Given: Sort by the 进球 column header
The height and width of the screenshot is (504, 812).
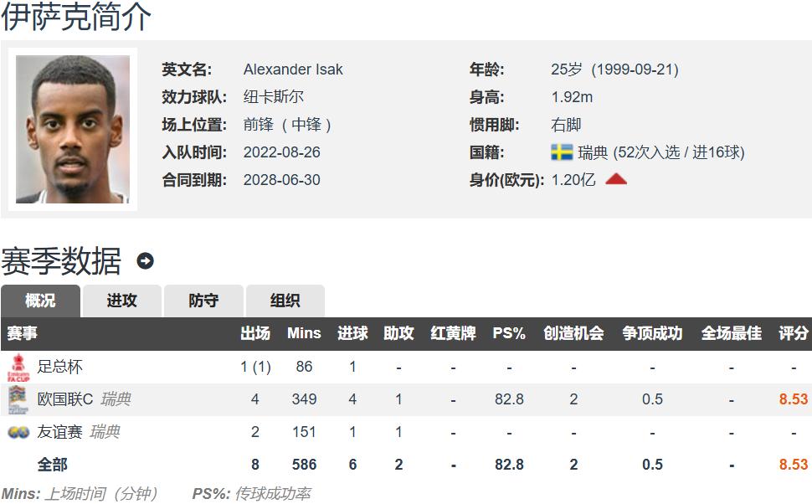Looking at the screenshot, I should [x=352, y=333].
